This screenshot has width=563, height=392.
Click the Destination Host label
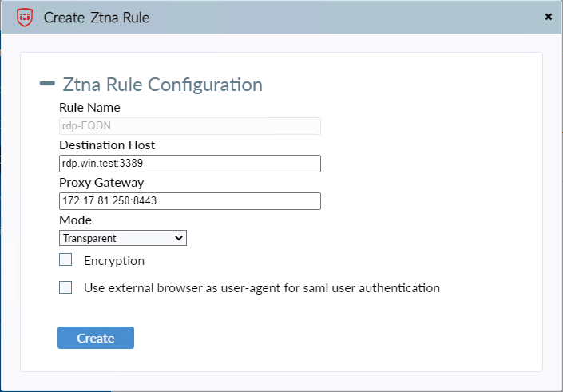(x=107, y=145)
